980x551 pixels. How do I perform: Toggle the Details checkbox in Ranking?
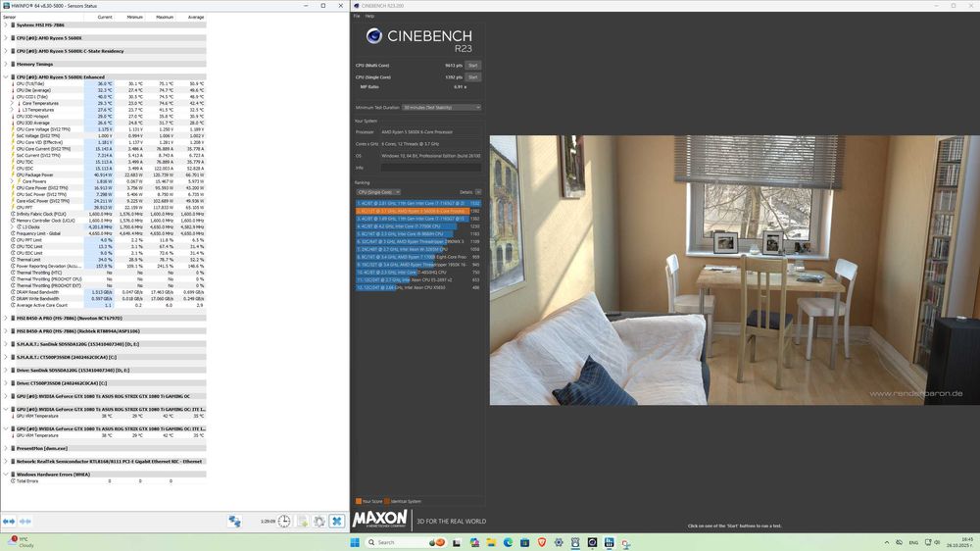478,192
